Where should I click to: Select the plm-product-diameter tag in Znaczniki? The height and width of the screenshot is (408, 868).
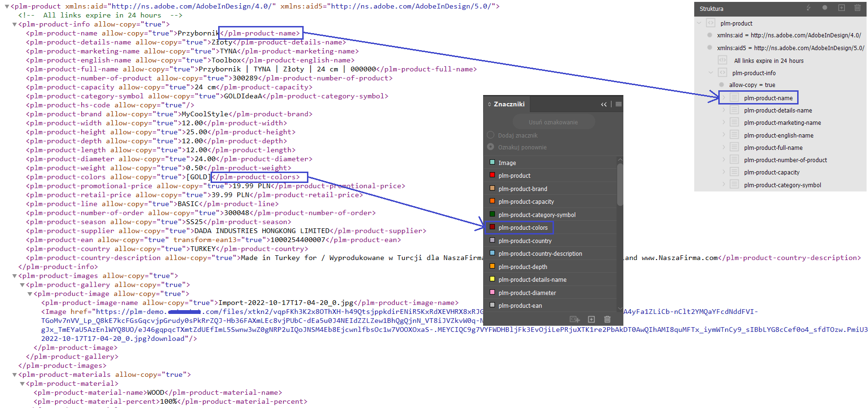click(x=551, y=293)
